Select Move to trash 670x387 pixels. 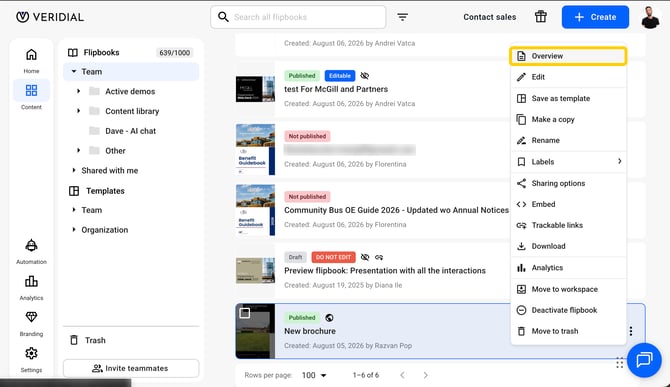coord(568,331)
